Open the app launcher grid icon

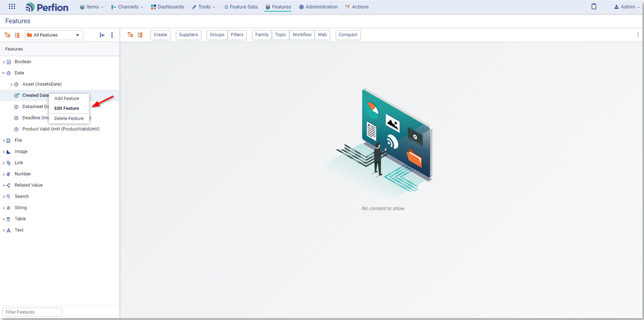(12, 7)
